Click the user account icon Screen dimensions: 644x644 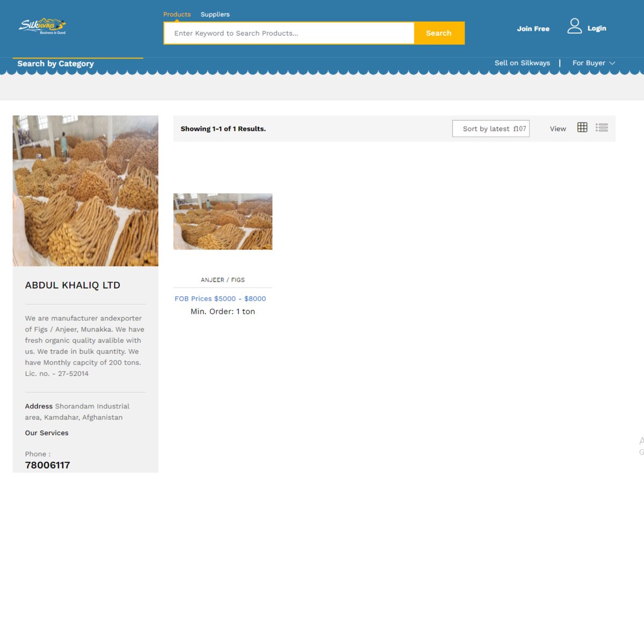[575, 26]
